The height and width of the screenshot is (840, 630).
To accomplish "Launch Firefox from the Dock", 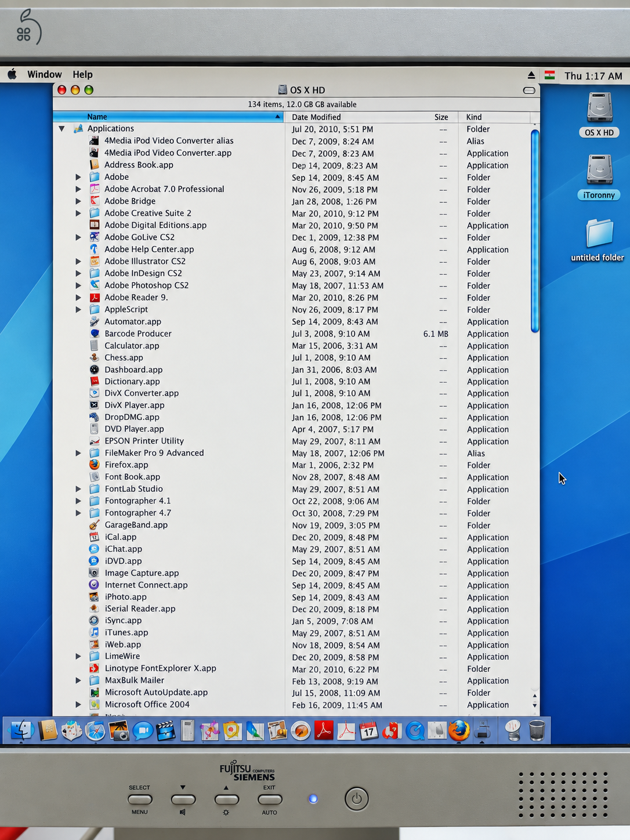I will click(459, 731).
